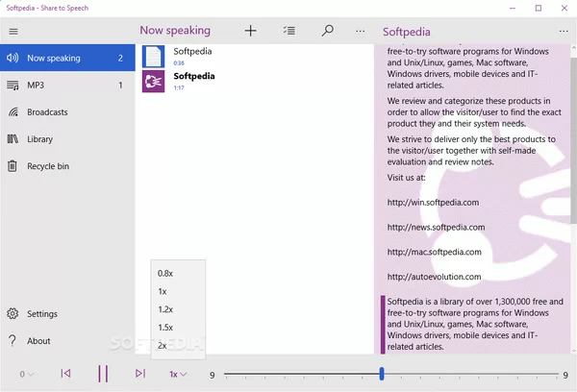
Task: Go to Broadcasts section
Action: (67, 112)
